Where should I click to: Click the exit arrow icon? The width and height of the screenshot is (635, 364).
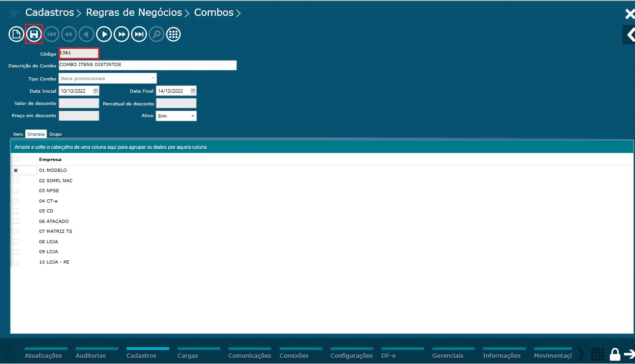[x=629, y=354]
